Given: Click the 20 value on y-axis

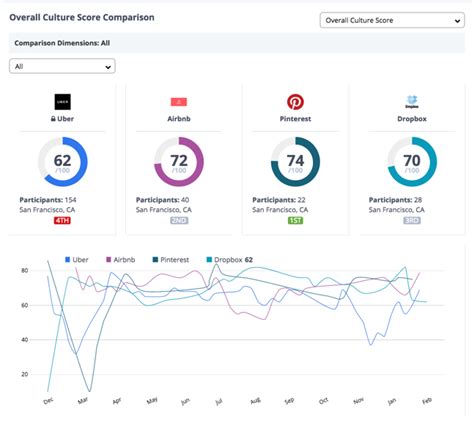Looking at the screenshot, I should coord(25,374).
